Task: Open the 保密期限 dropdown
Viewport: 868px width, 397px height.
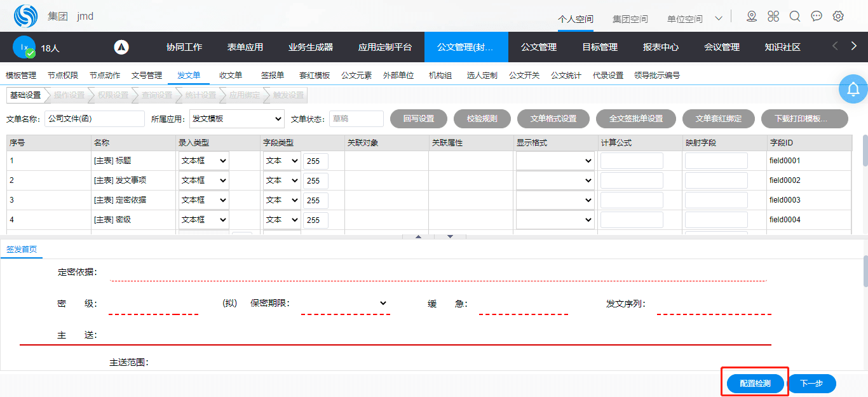Action: pos(345,303)
